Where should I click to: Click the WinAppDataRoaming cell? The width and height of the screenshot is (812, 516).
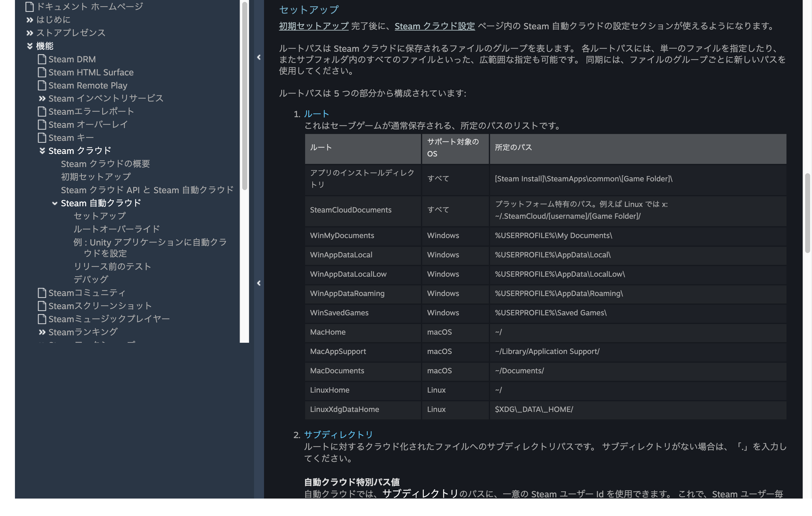point(363,294)
